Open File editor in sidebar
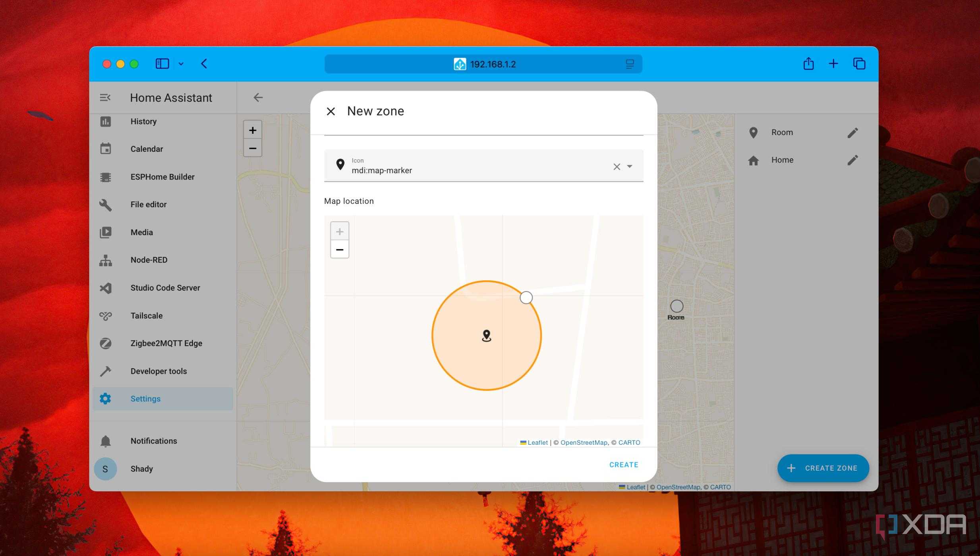This screenshot has height=556, width=980. [163, 205]
